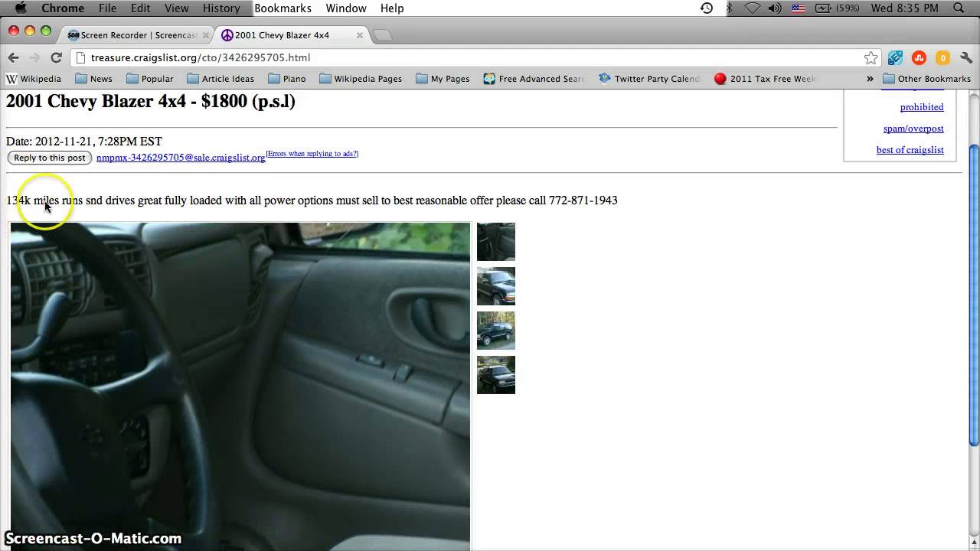Click the large Blazer interior photo

pos(240,386)
